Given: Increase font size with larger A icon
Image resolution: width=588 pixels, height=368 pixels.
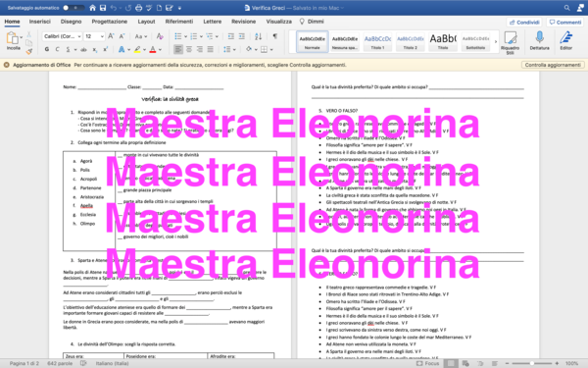Looking at the screenshot, I should point(111,36).
